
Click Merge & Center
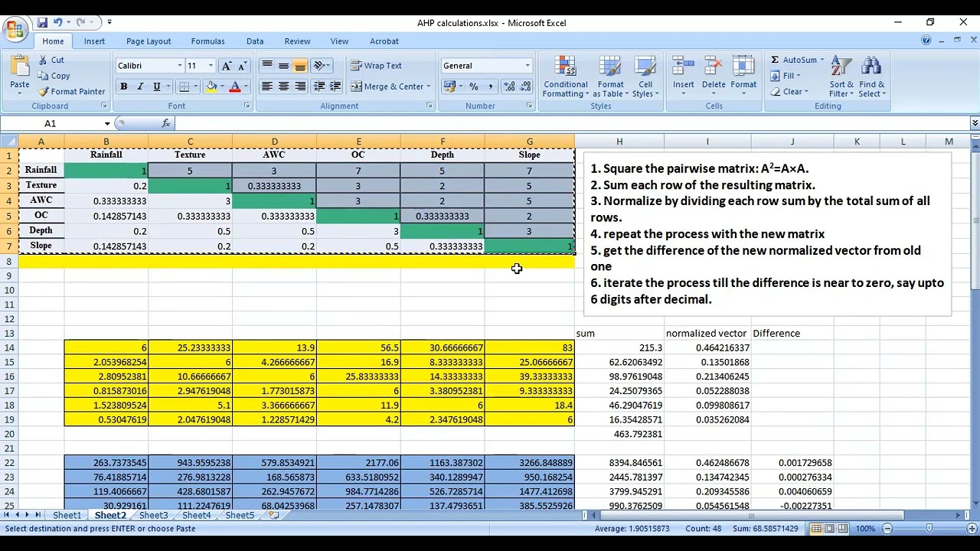(x=387, y=86)
